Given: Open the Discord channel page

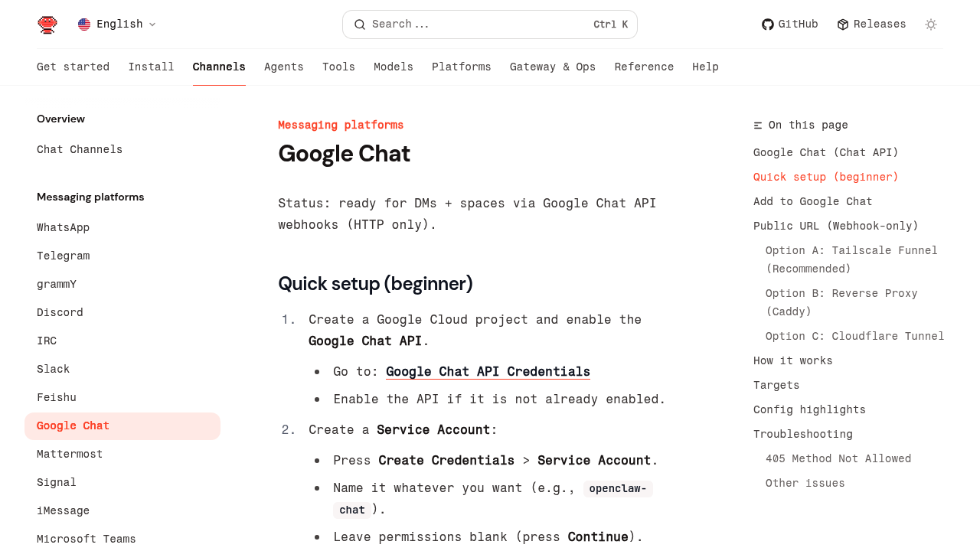Looking at the screenshot, I should tap(60, 312).
